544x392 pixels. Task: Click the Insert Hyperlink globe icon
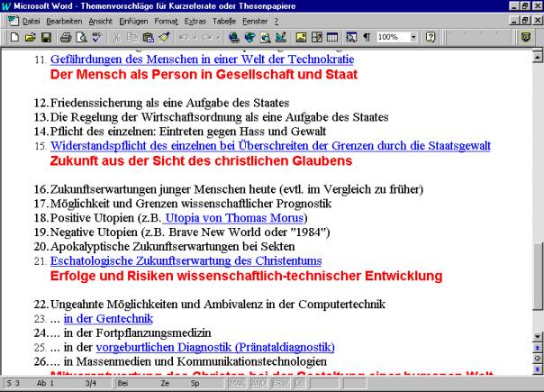click(236, 38)
